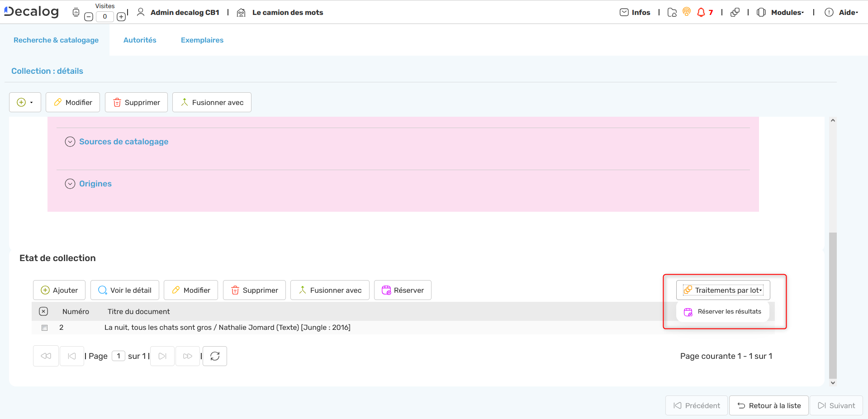Viewport: 868px width, 419px height.
Task: Expand the Sources de catalogage section
Action: (70, 142)
